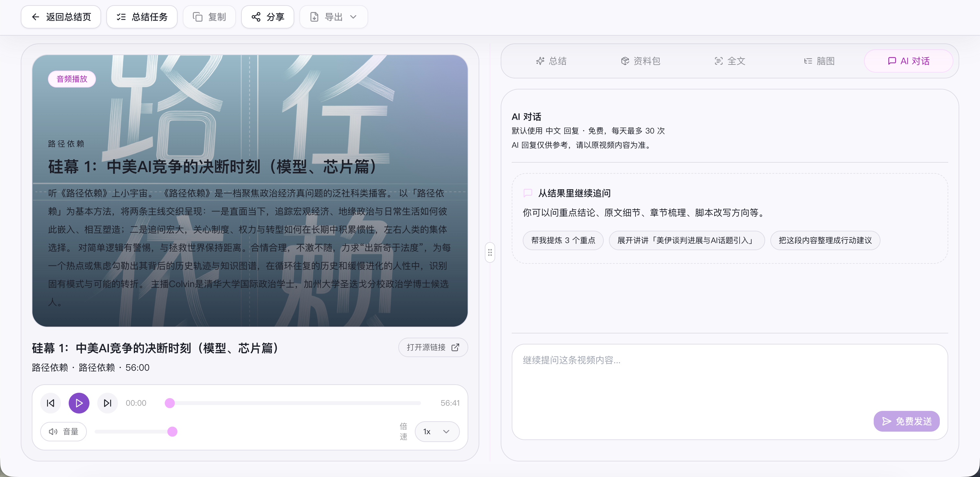Expand the 导出 export dropdown
Screen dimensions: 980x477
(x=334, y=17)
